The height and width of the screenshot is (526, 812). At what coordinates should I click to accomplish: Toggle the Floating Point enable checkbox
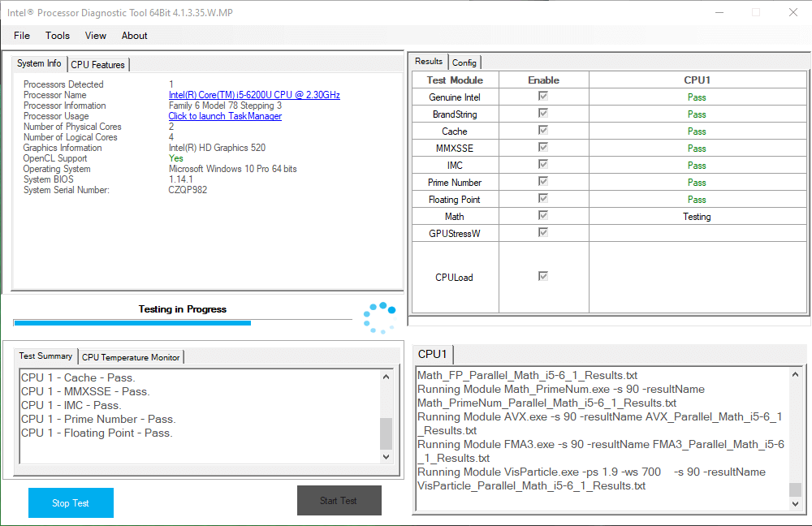click(x=543, y=199)
